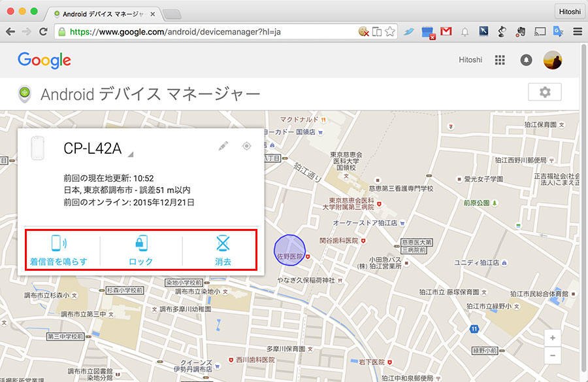Open the account profile avatar
The width and height of the screenshot is (588, 382).
552,60
